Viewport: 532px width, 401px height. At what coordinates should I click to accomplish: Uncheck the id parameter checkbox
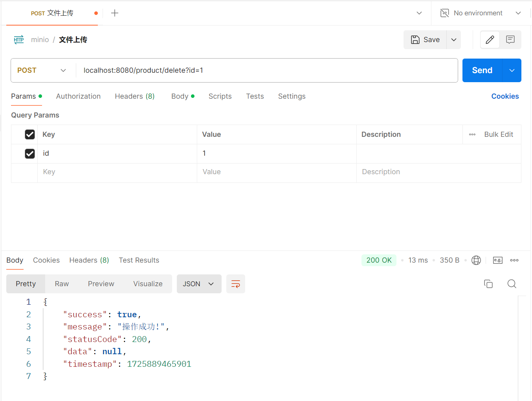click(30, 153)
